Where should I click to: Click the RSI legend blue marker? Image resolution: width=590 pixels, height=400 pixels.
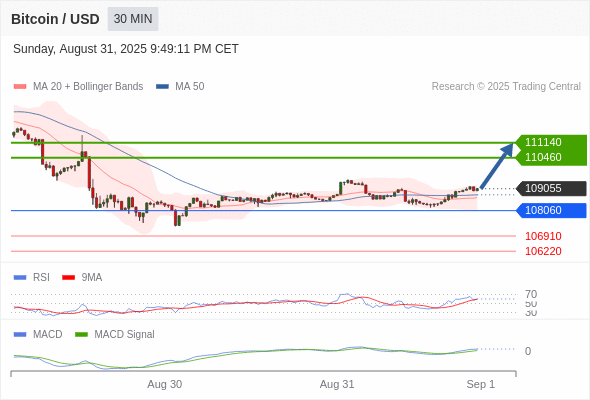(20, 278)
